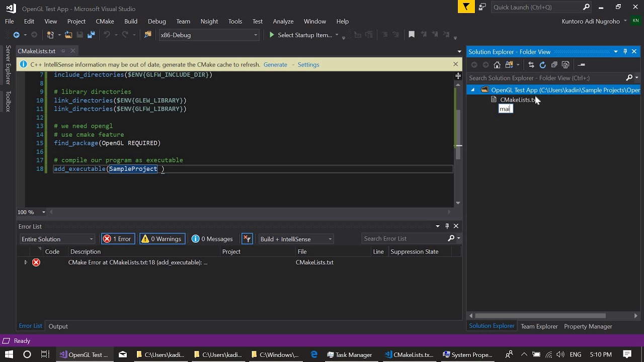This screenshot has width=644, height=362.
Task: Open the Build + IntelliSense dropdown
Action: coord(296,239)
